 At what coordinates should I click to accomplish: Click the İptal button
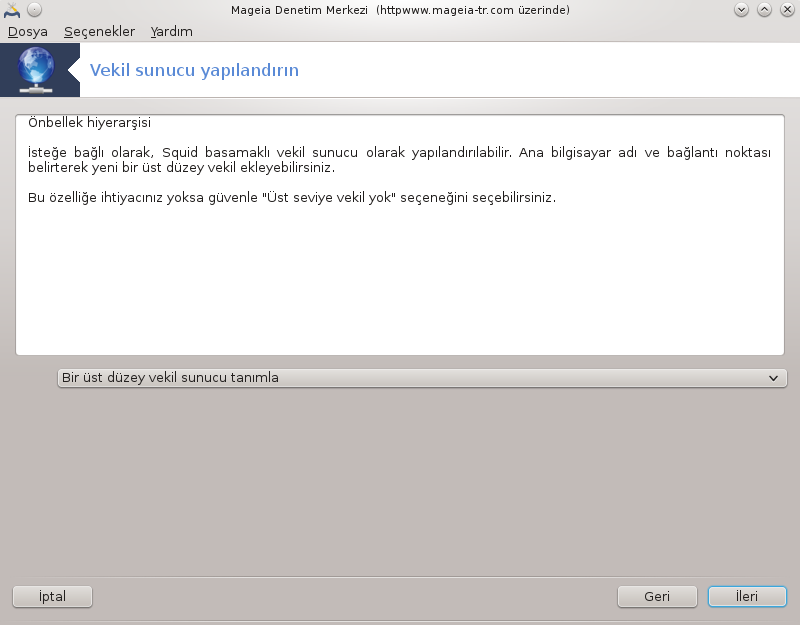(53, 596)
